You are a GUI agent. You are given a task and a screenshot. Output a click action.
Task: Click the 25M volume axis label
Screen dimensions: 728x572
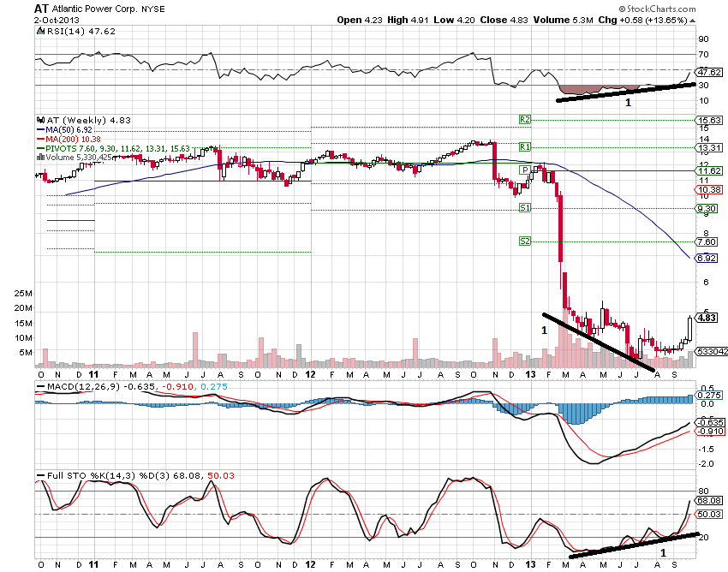(23, 294)
